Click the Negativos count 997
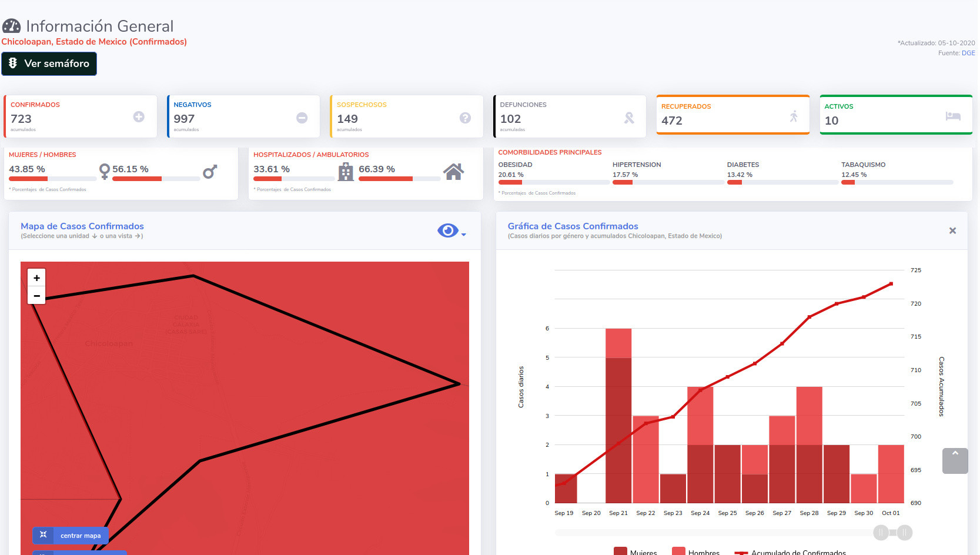The height and width of the screenshot is (555, 980). [184, 119]
